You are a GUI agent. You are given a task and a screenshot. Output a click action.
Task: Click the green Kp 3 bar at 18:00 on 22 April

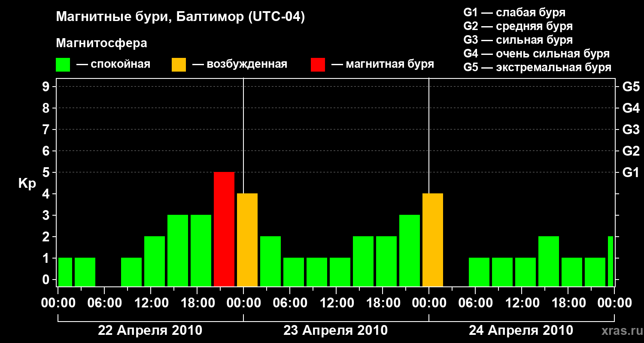(201, 250)
